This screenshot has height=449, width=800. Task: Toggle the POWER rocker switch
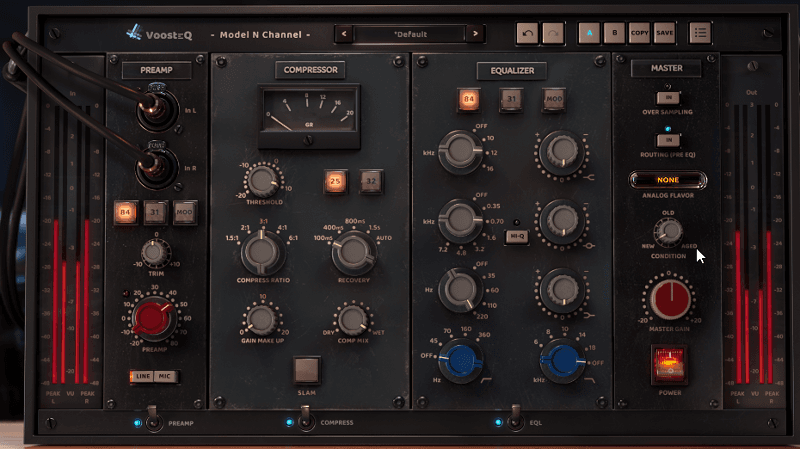tap(669, 365)
